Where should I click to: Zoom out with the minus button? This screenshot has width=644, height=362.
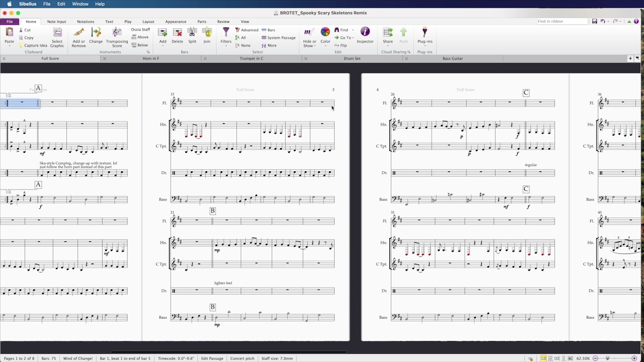click(595, 358)
